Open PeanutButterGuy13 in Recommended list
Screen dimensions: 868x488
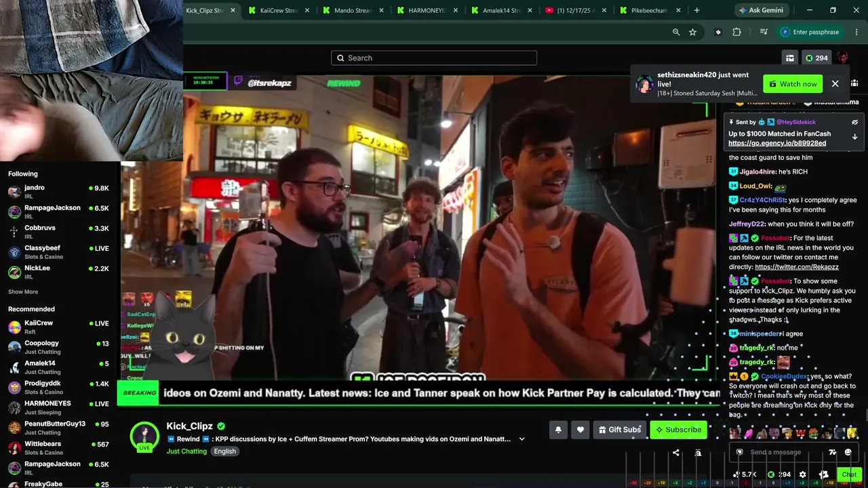58,428
